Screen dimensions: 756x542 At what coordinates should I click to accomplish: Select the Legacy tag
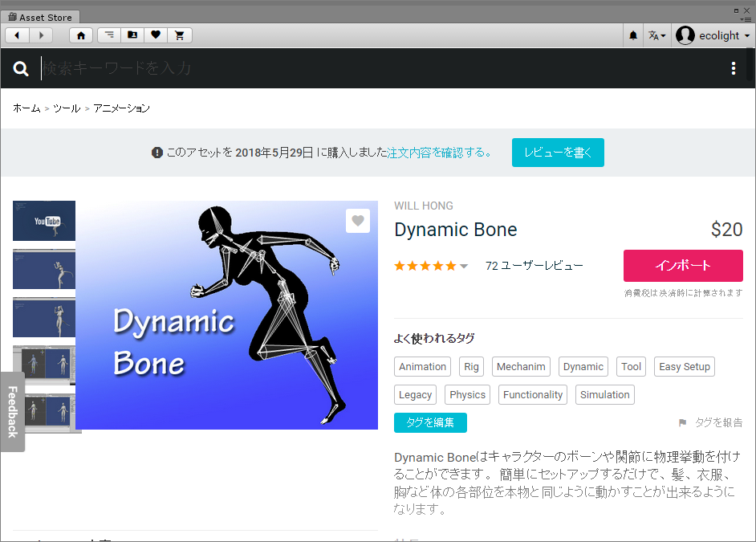(x=415, y=394)
